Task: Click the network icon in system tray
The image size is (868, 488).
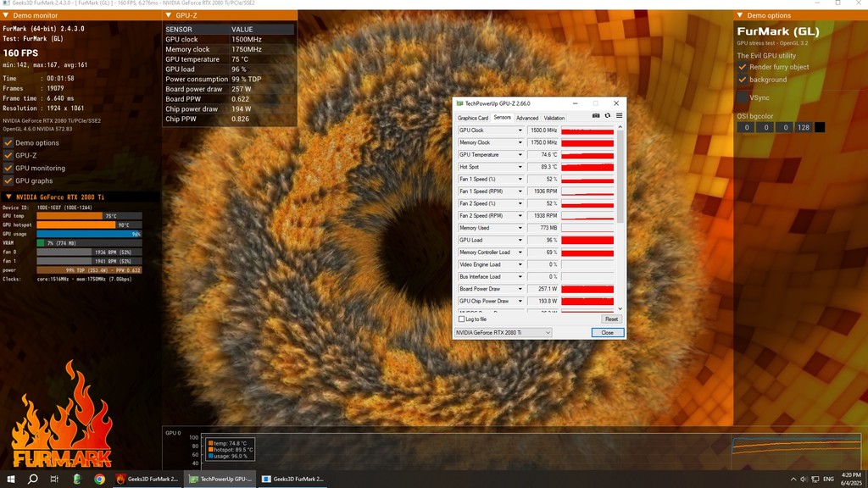Action: point(815,480)
